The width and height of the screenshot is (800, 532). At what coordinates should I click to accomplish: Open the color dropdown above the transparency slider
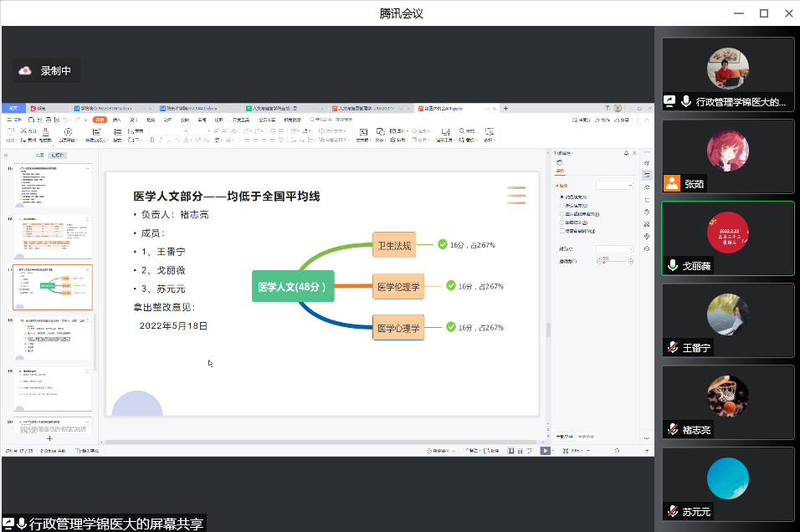[614, 249]
